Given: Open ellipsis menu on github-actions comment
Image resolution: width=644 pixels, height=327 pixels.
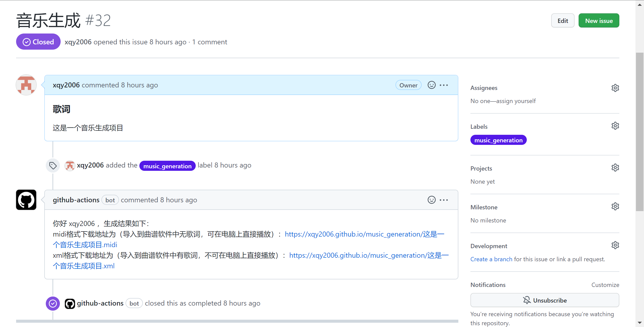Looking at the screenshot, I should coord(444,200).
